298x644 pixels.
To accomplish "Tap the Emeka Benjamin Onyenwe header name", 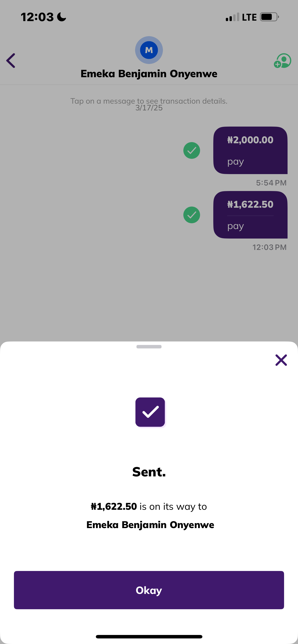I will click(x=149, y=74).
